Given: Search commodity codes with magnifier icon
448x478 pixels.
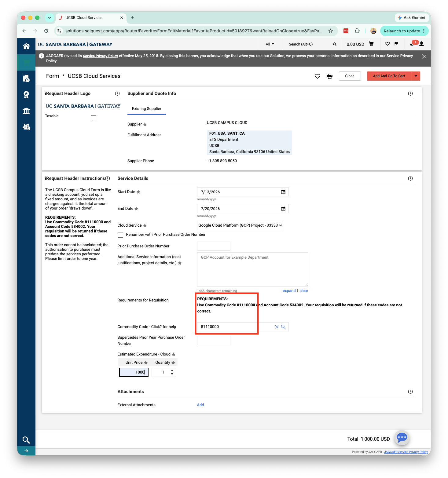Looking at the screenshot, I should pos(283,327).
